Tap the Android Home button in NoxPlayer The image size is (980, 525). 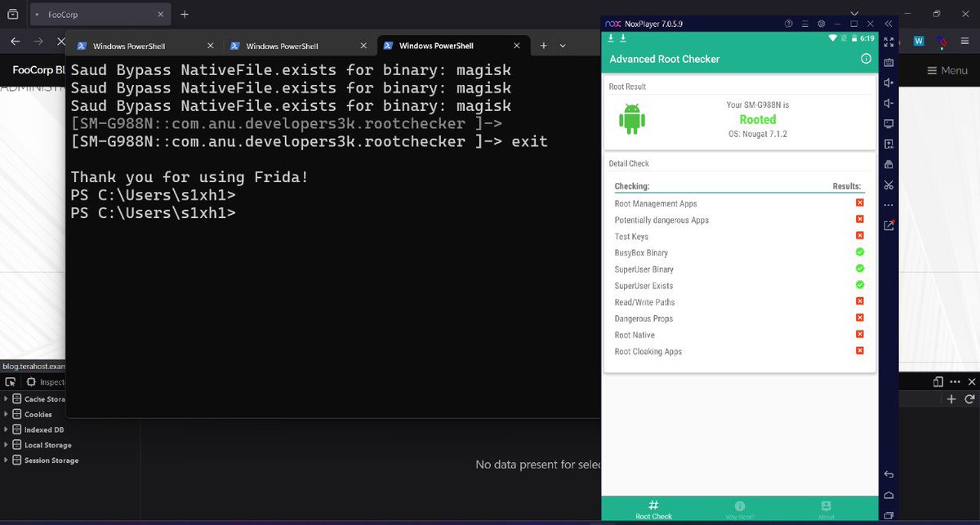pyautogui.click(x=889, y=495)
